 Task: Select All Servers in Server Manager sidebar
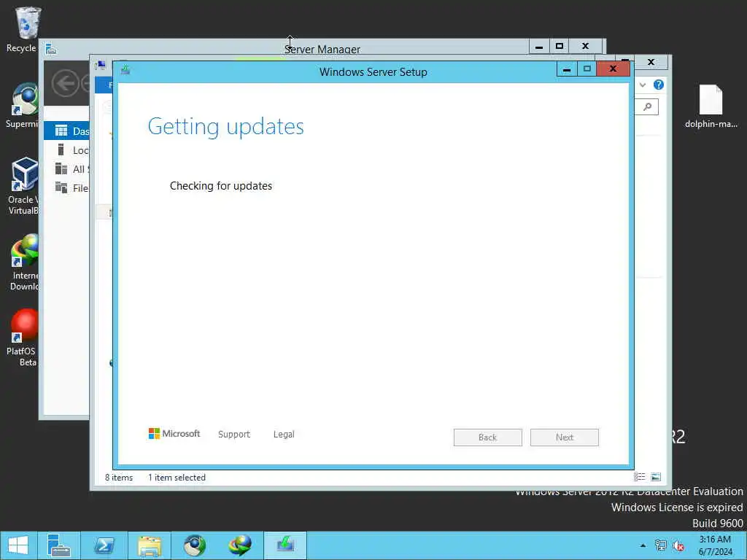[x=66, y=169]
